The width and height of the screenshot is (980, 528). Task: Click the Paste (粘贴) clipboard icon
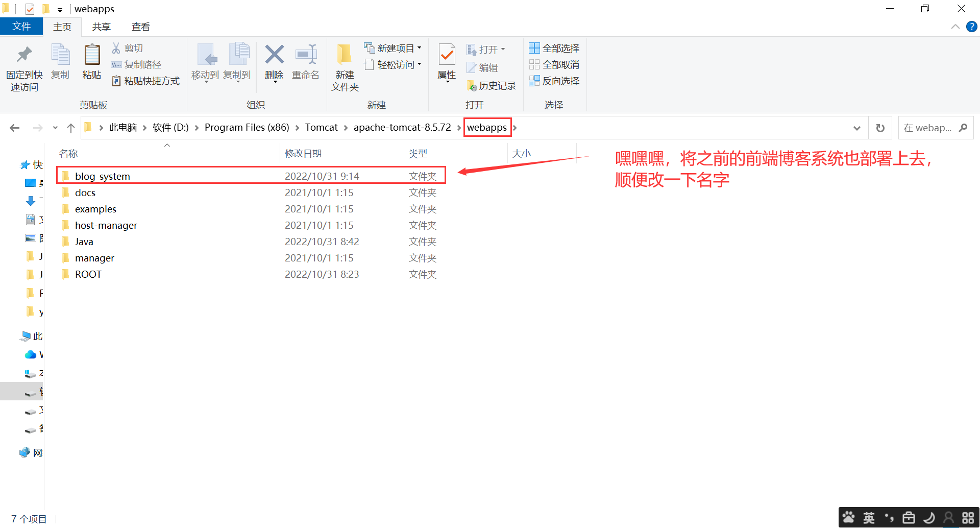coord(92,55)
